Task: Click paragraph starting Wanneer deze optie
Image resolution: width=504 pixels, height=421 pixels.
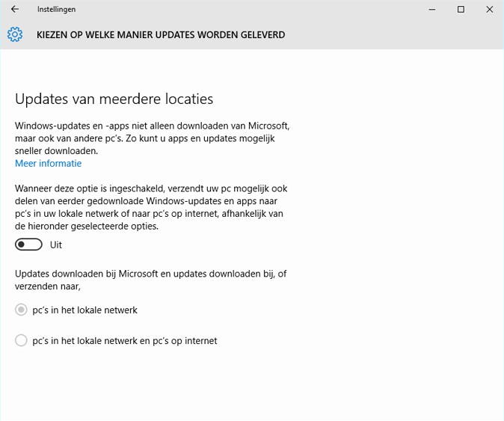Action: coord(152,209)
